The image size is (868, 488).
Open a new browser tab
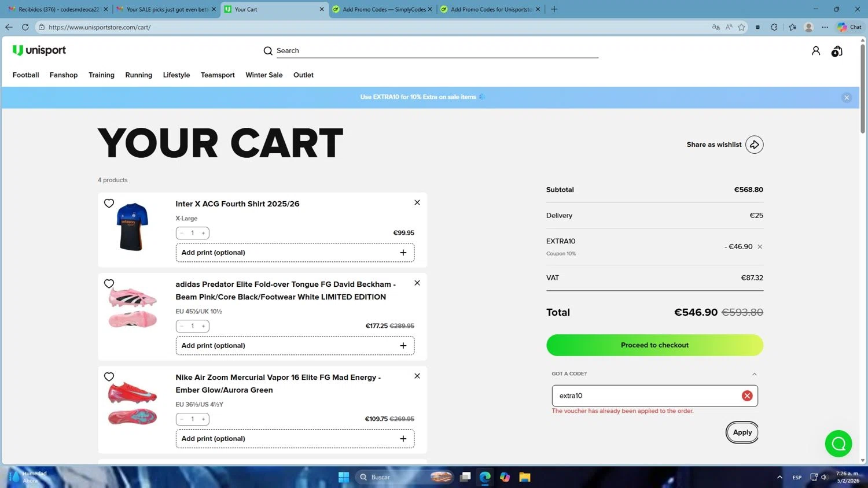tap(554, 9)
